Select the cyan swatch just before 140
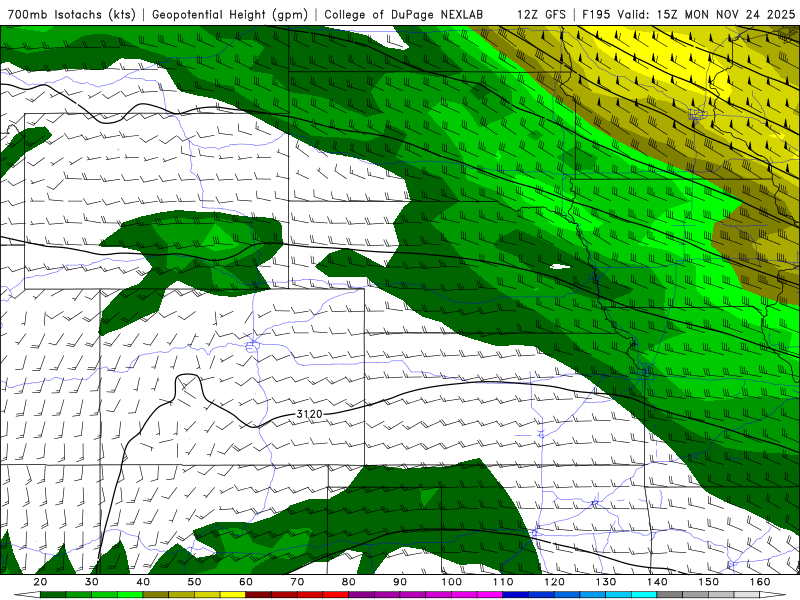800x600 pixels. click(644, 594)
